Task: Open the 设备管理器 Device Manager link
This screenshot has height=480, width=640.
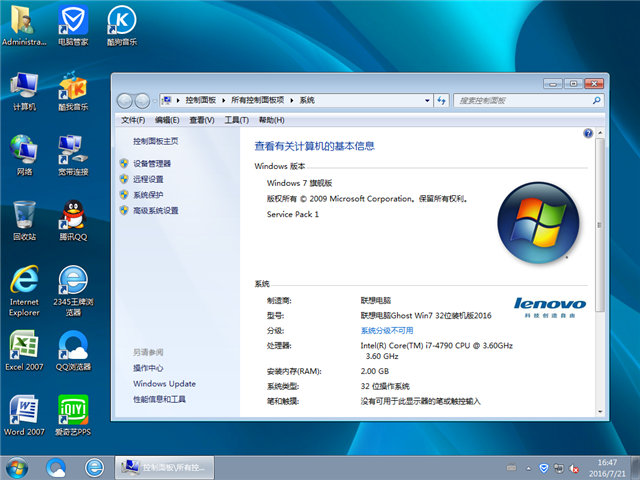Action: click(x=151, y=163)
